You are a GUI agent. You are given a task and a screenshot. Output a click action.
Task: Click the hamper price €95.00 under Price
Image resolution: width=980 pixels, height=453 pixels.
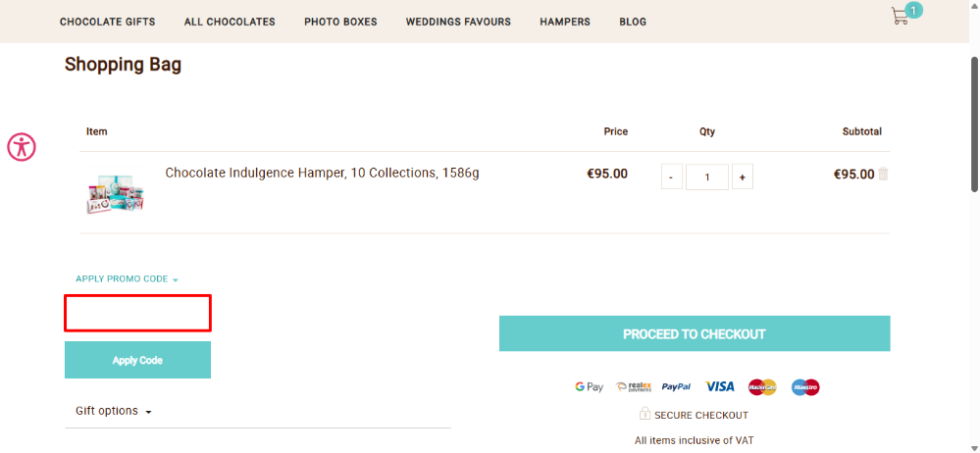click(x=607, y=175)
